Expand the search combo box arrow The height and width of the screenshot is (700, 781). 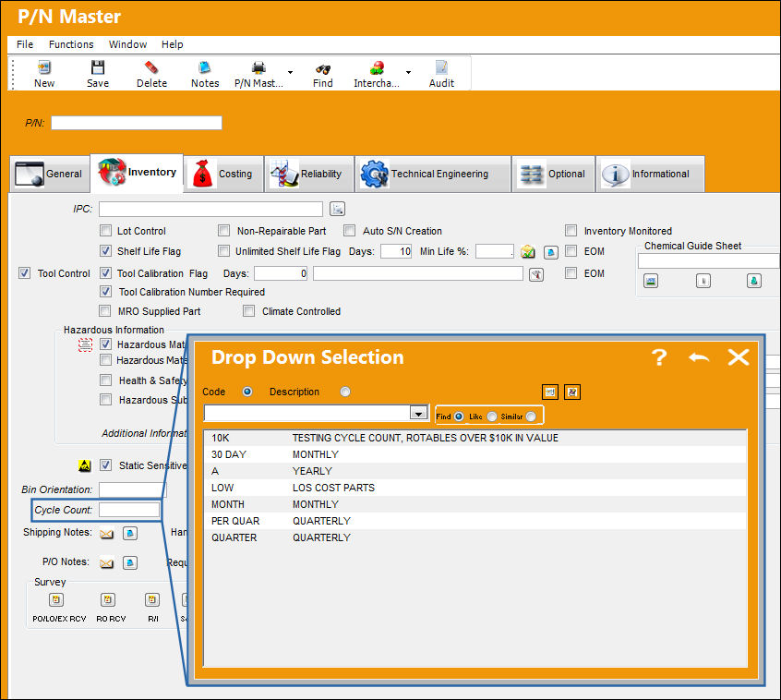click(x=419, y=413)
